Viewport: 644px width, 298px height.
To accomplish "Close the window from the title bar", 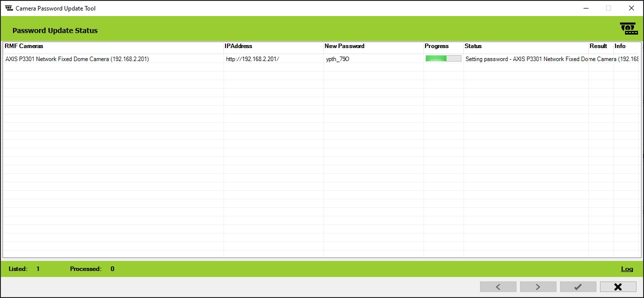I will pos(631,8).
